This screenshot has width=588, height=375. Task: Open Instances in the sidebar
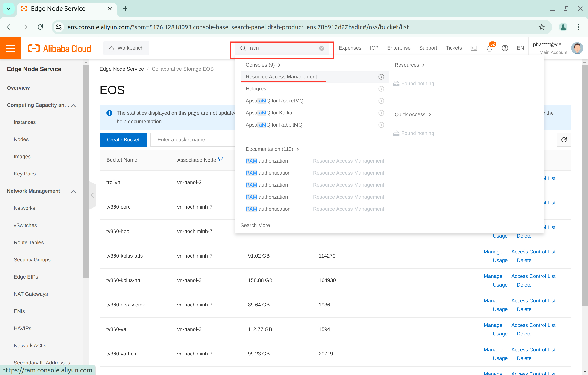pyautogui.click(x=25, y=122)
